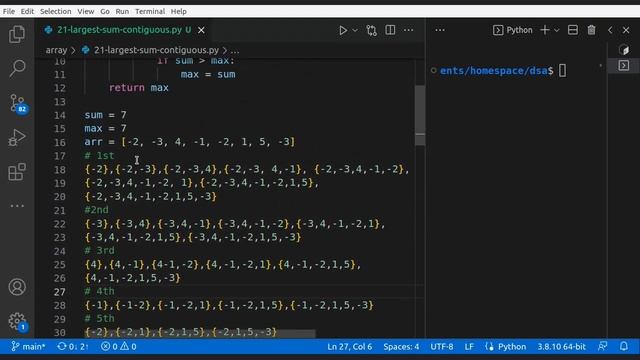Click Ln 27, Col 6 status entry
Image resolution: width=640 pixels, height=360 pixels.
(x=349, y=347)
